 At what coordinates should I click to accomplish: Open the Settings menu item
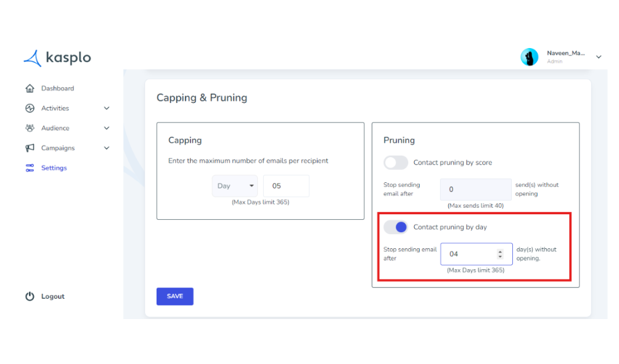(x=54, y=168)
